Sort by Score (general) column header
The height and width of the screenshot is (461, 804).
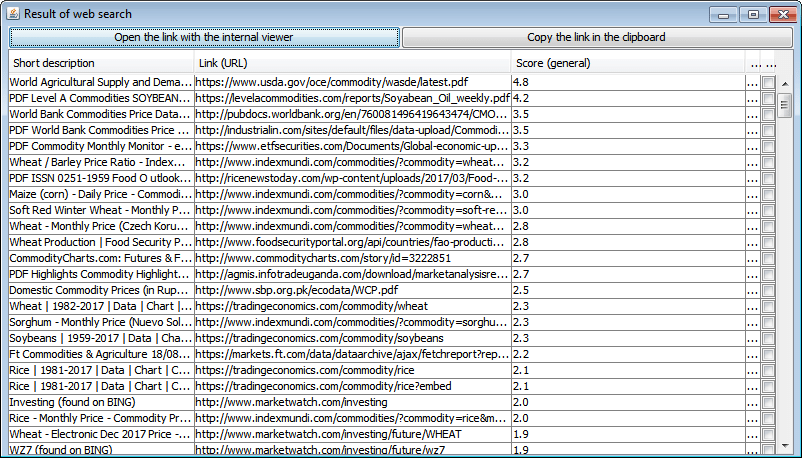628,63
